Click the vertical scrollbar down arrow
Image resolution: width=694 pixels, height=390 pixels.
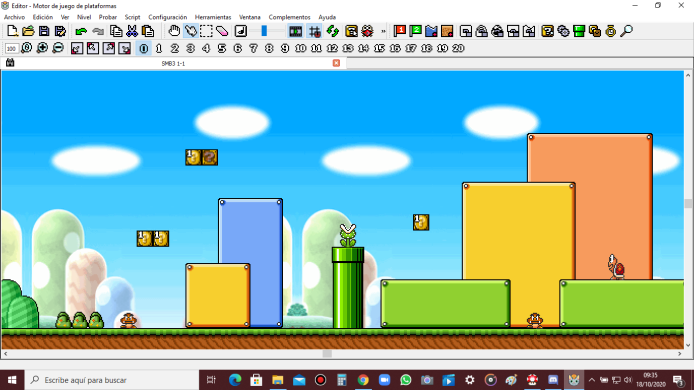coord(688,345)
